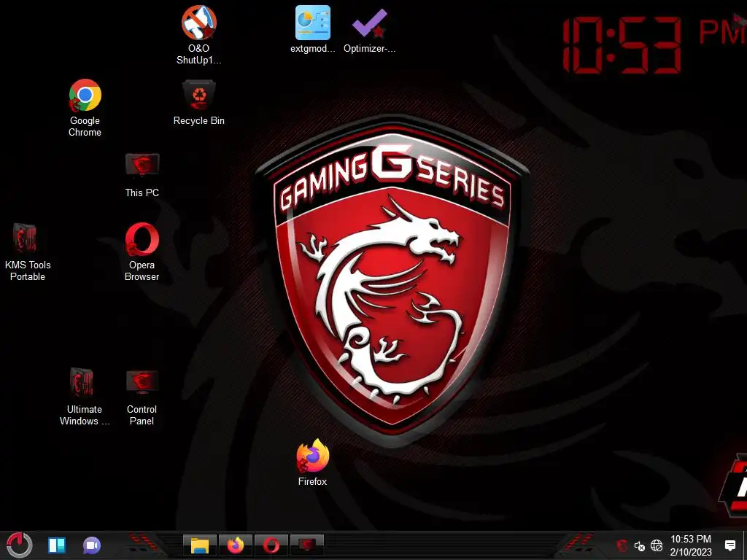Open the network globe tray icon
Viewport: 747px width, 560px height.
[657, 545]
